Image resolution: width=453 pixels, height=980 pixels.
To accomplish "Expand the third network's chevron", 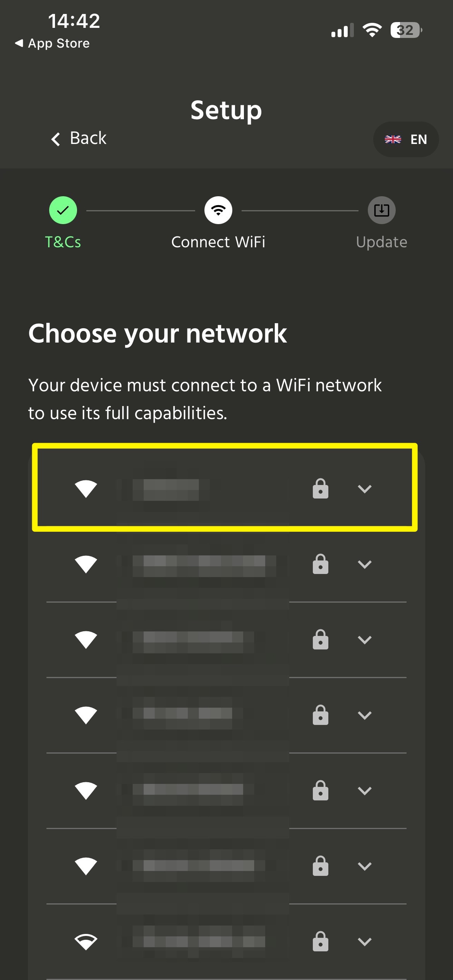I will point(365,640).
